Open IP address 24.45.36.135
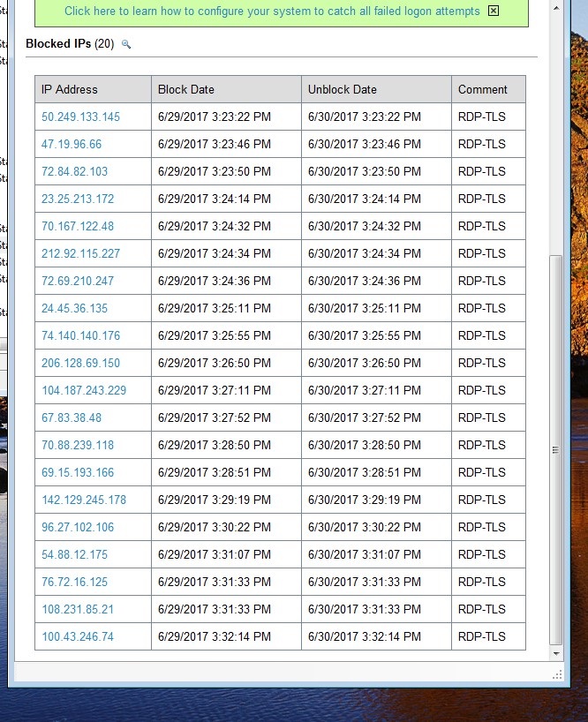The height and width of the screenshot is (722, 588). 74,309
